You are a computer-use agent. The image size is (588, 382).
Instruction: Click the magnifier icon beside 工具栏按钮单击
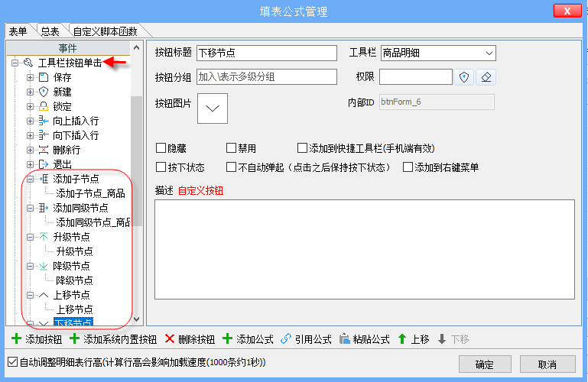click(x=28, y=63)
